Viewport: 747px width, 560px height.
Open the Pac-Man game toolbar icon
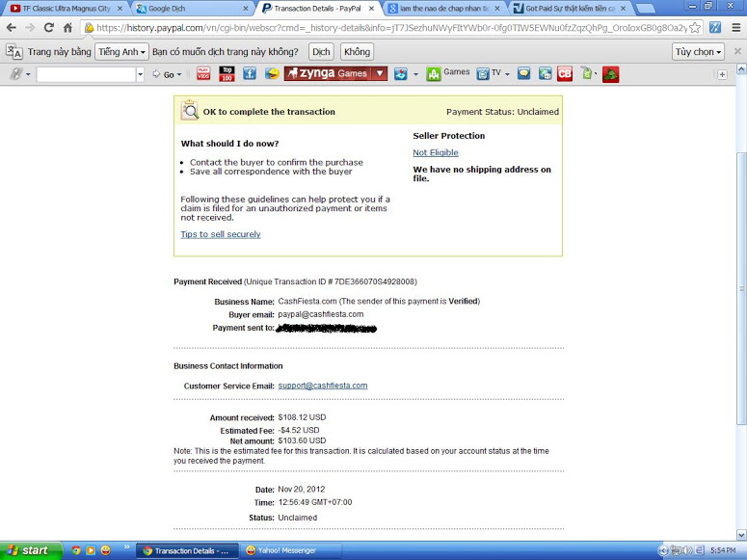(272, 74)
